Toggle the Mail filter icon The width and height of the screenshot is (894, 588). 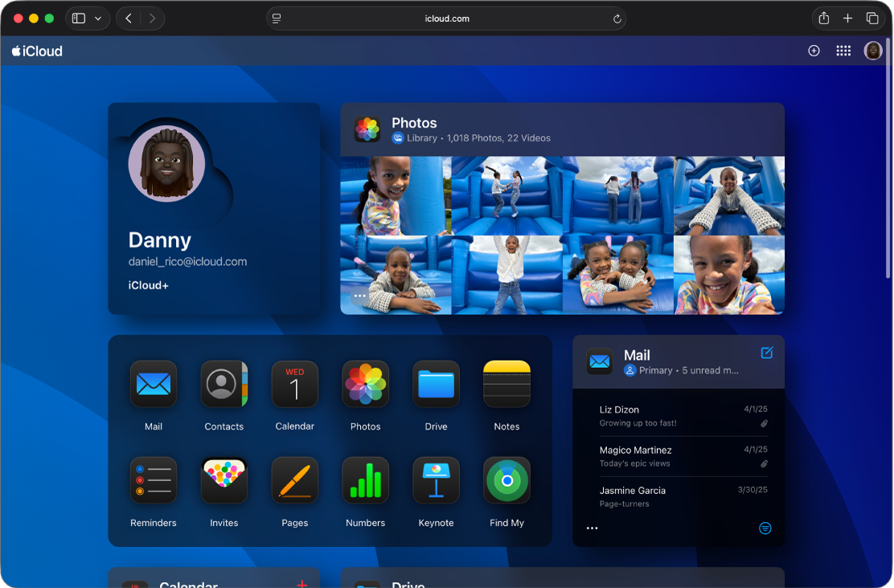pyautogui.click(x=765, y=529)
